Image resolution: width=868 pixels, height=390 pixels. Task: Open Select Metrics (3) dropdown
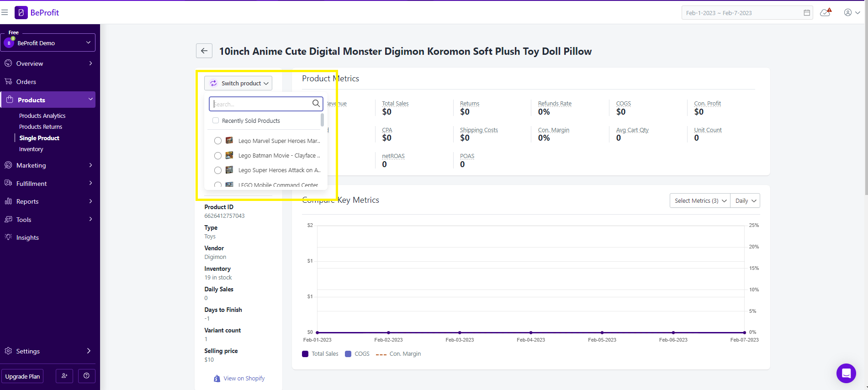(700, 200)
